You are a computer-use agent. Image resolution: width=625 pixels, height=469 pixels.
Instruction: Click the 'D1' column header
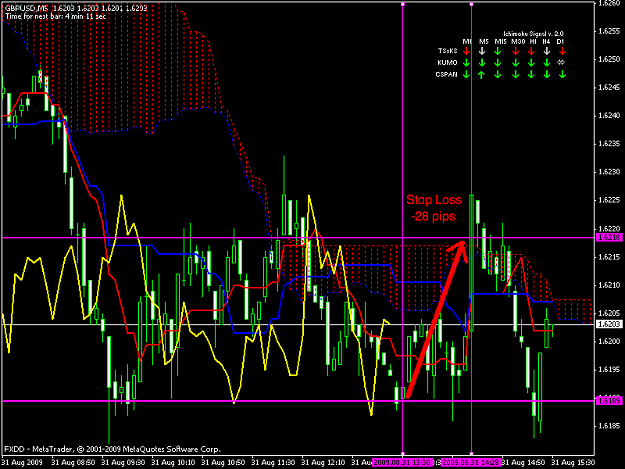560,41
